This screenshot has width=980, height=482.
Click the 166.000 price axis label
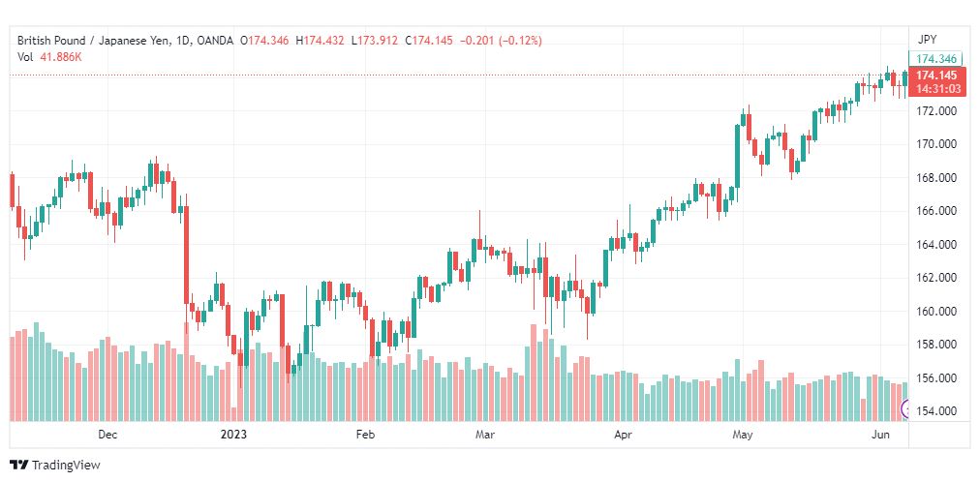[x=936, y=211]
